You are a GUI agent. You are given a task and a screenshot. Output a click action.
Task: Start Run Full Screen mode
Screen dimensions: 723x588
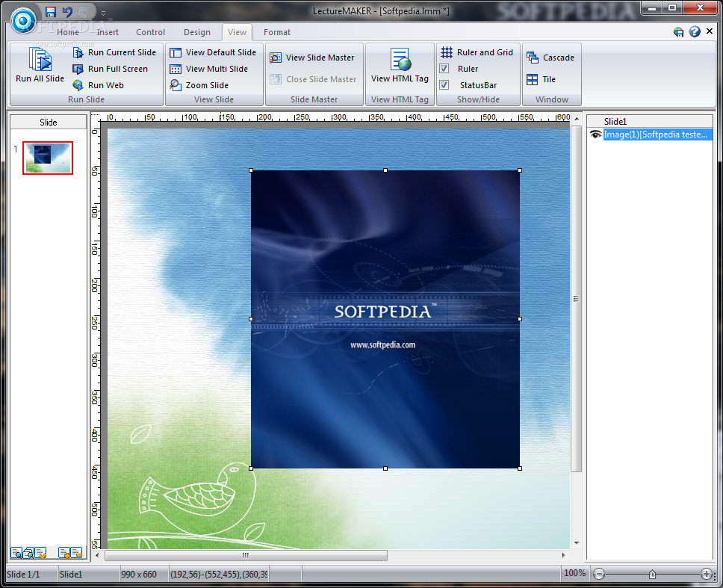pyautogui.click(x=111, y=69)
